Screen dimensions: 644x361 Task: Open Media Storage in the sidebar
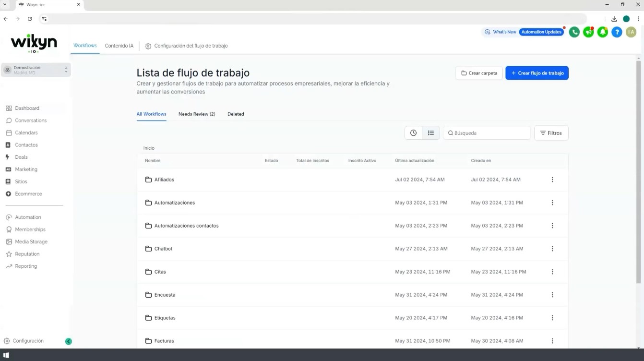click(x=27, y=242)
